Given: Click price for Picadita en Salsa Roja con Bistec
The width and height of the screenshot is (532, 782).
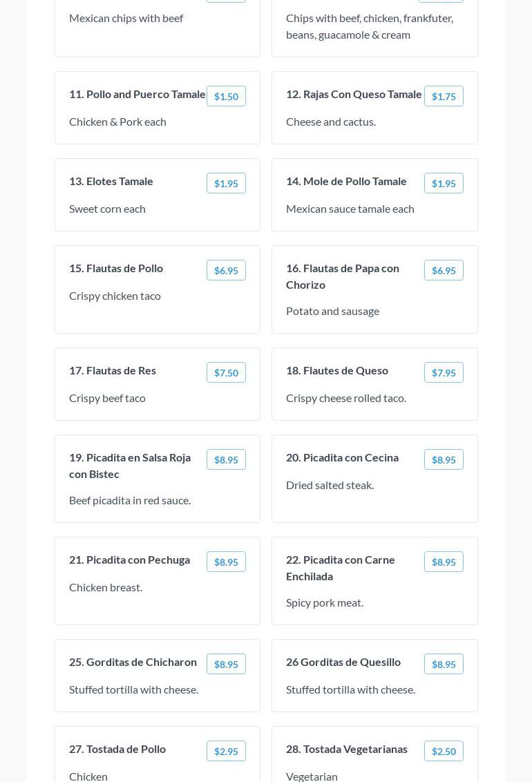Looking at the screenshot, I should [226, 460].
